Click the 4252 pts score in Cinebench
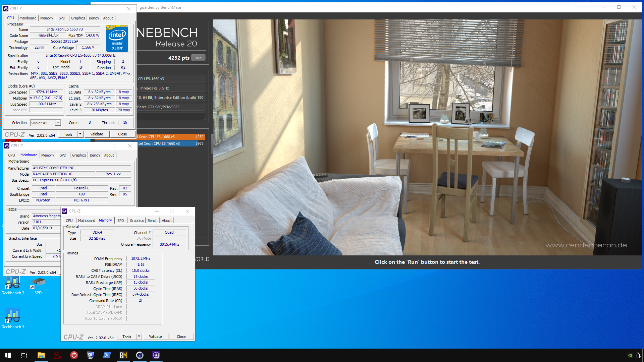 click(179, 58)
